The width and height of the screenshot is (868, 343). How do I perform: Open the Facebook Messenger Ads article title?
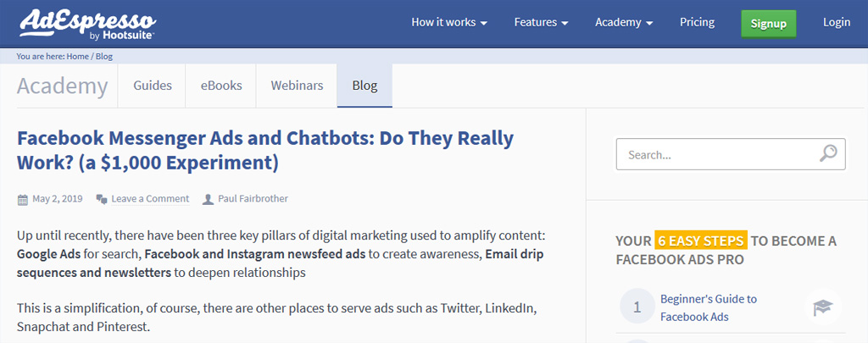click(x=265, y=151)
